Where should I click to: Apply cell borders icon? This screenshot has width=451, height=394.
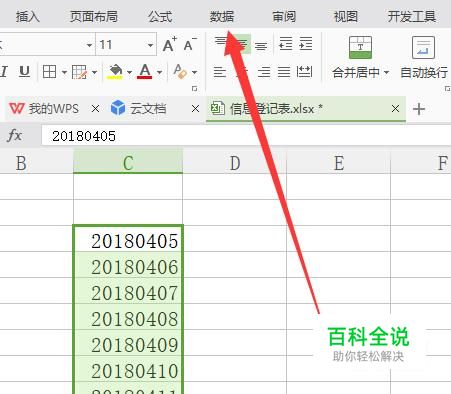coord(49,71)
